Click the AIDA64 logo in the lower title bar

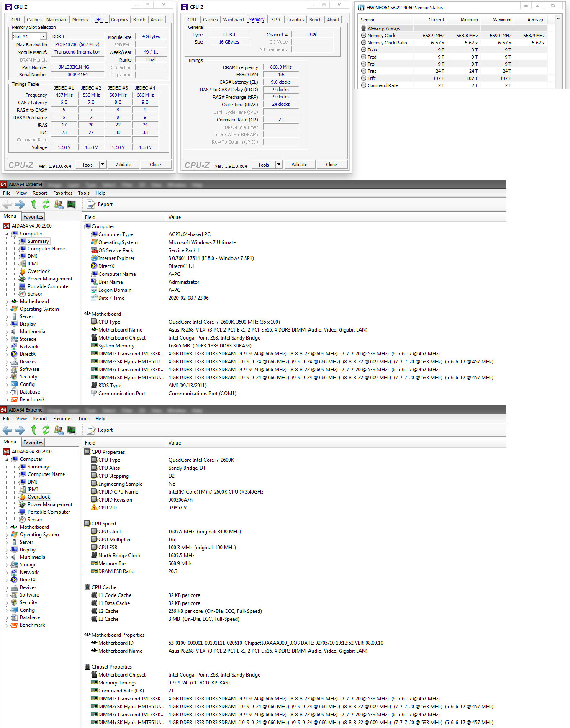(x=3, y=410)
